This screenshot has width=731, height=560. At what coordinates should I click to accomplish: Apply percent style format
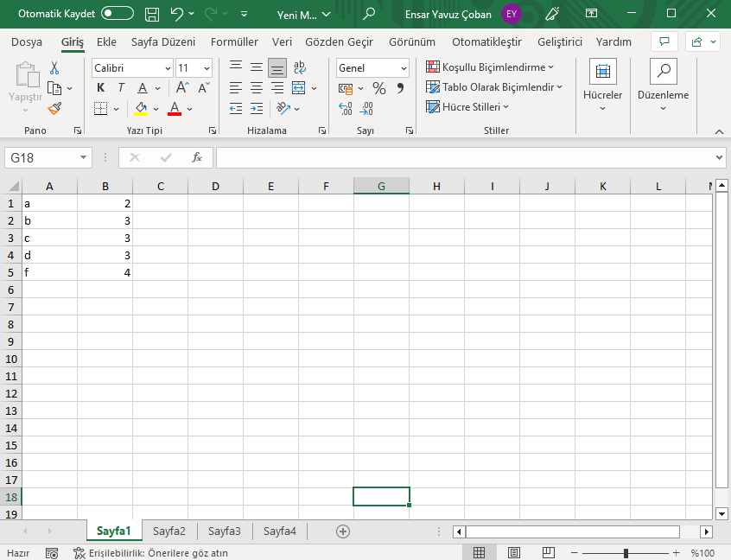(x=379, y=88)
